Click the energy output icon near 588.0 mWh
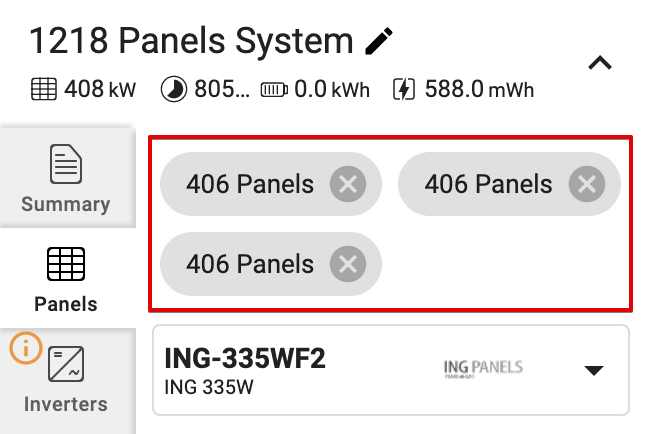Image resolution: width=650 pixels, height=434 pixels. [x=404, y=89]
